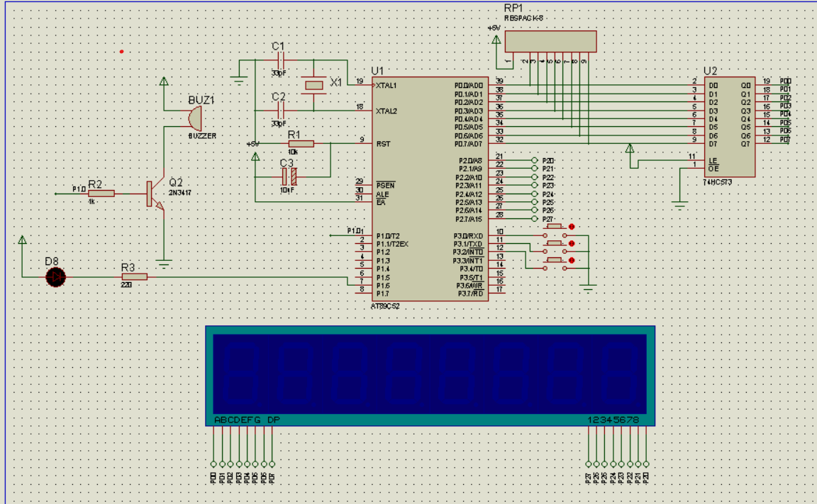This screenshot has width=817, height=504.
Task: Select the C2 capacitor symbol
Action: tap(280, 111)
